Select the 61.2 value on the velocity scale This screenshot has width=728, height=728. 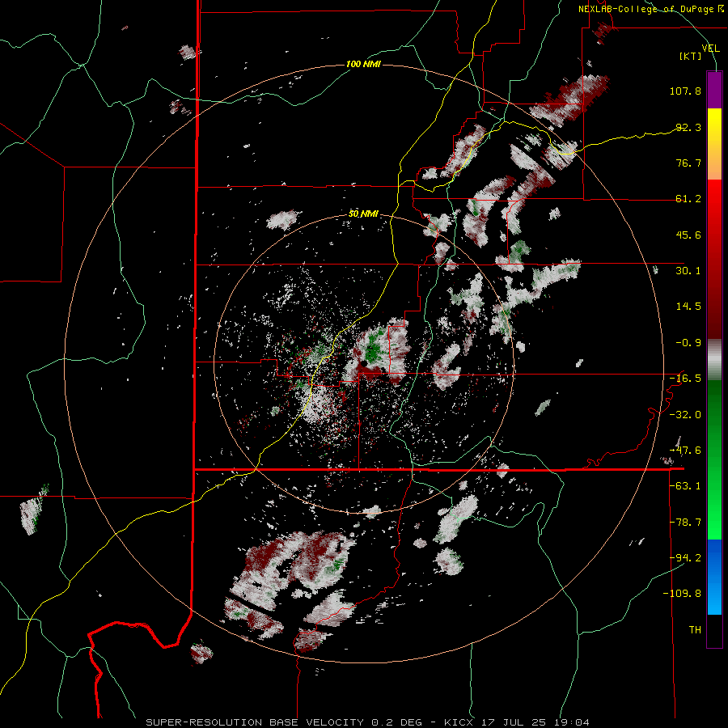point(688,199)
